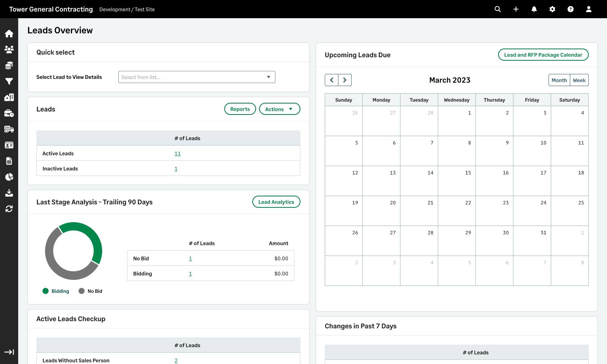Open the coins stack sidebar icon
The height and width of the screenshot is (364, 607).
(9, 66)
